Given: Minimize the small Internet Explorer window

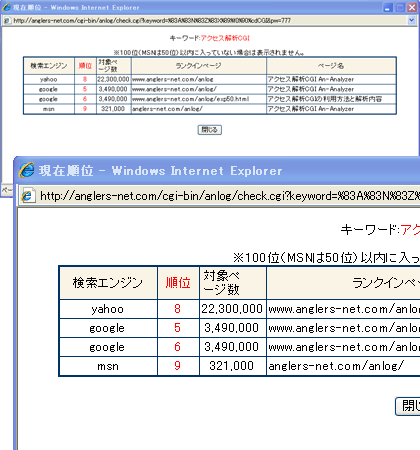Looking at the screenshot, I should (387, 7).
